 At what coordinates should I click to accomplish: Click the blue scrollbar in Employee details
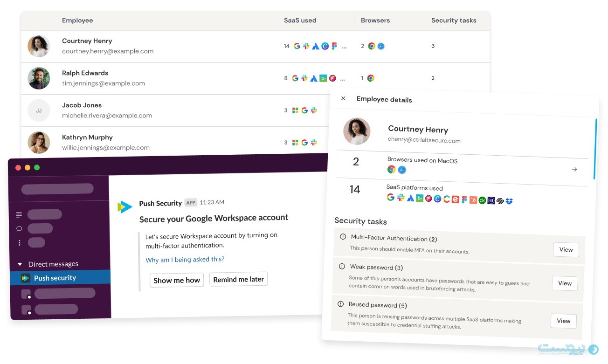(595, 148)
